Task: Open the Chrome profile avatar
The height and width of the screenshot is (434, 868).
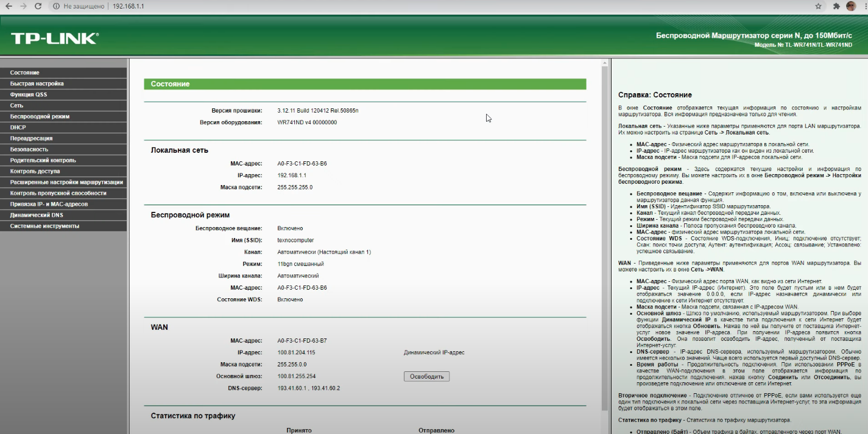Action: tap(851, 6)
